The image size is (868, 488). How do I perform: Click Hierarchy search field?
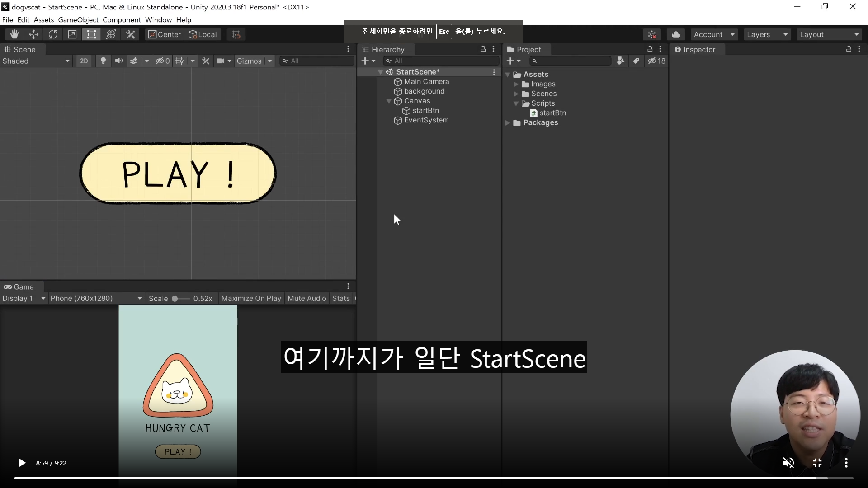click(441, 61)
